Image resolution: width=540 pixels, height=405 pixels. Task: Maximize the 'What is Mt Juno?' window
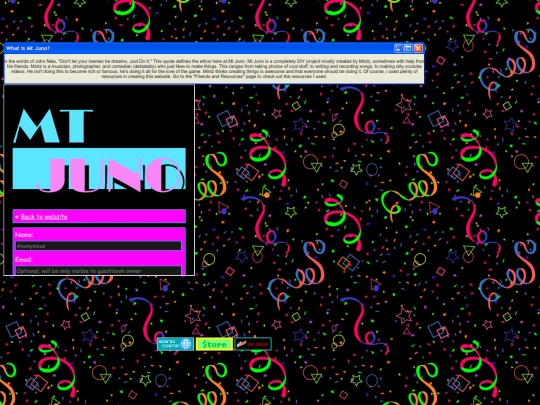(408, 48)
